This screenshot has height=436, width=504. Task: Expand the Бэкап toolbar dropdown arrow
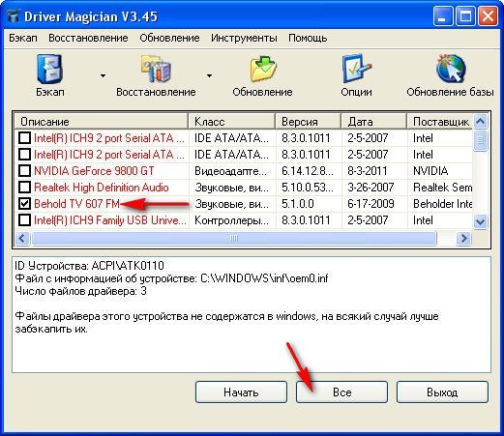[103, 75]
